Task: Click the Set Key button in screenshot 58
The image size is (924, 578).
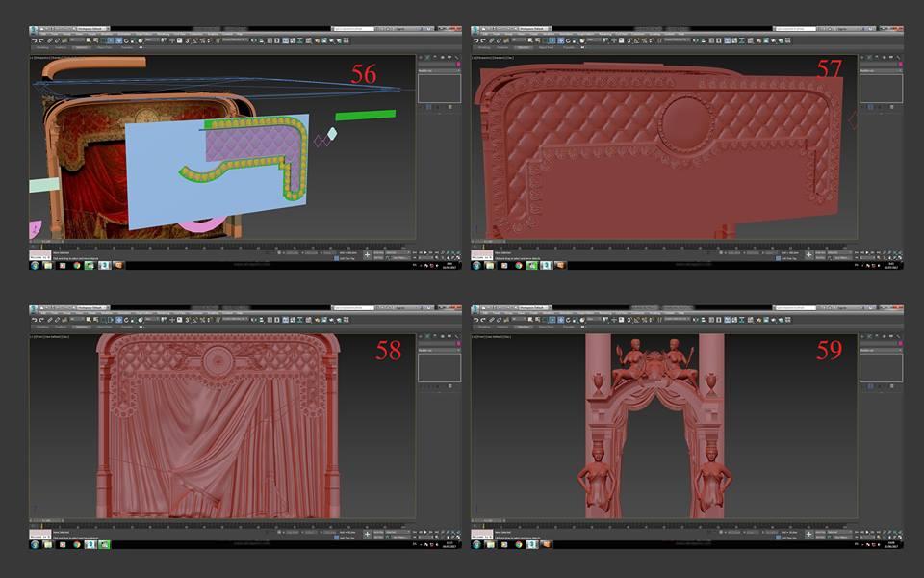Action: (x=378, y=538)
